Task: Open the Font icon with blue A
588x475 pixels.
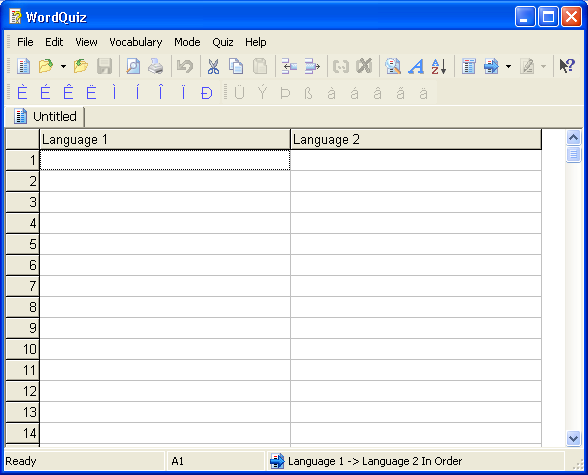Action: tap(416, 66)
